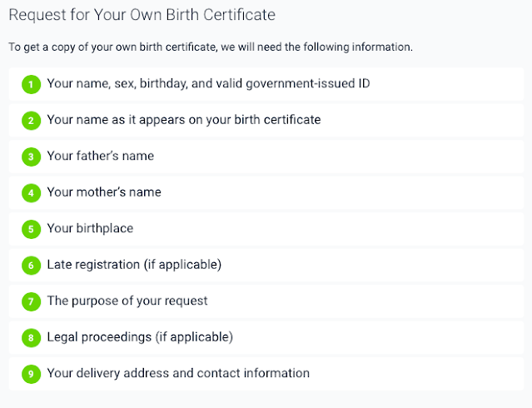Click the green number 8 circle
The width and height of the screenshot is (532, 408).
pos(31,338)
